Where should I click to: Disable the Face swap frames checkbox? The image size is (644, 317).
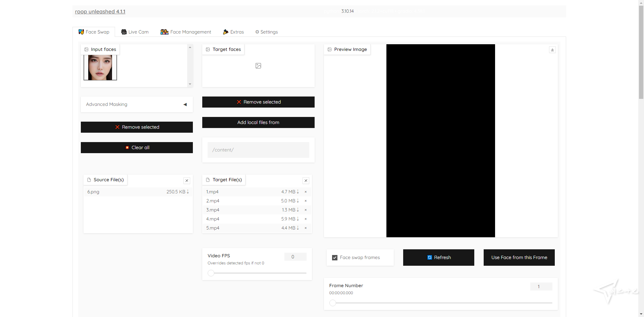[334, 257]
